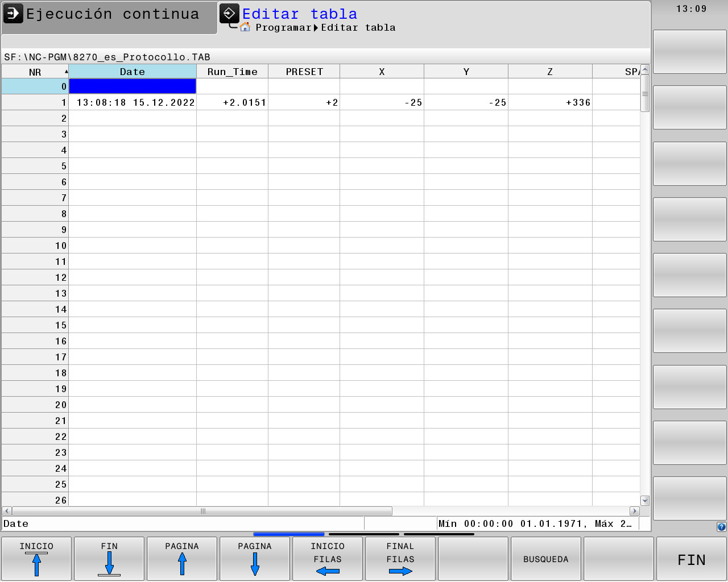Click PAGINA up softkey

tap(182, 559)
